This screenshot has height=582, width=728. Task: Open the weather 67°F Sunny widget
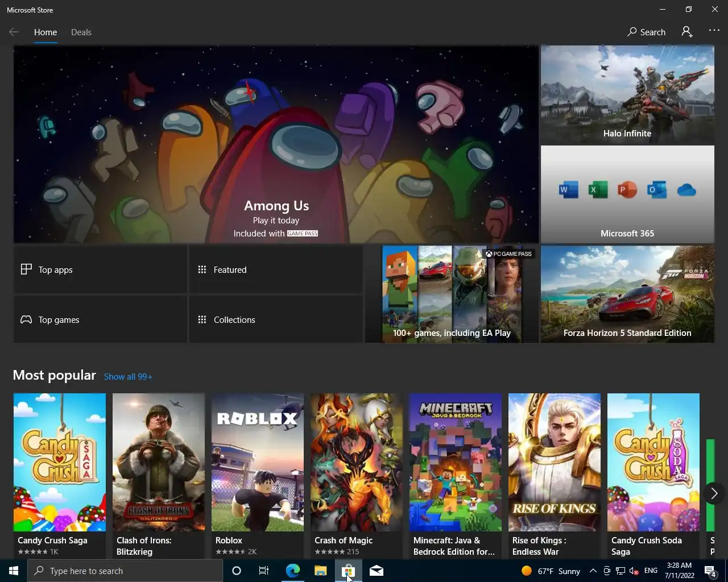tap(551, 571)
